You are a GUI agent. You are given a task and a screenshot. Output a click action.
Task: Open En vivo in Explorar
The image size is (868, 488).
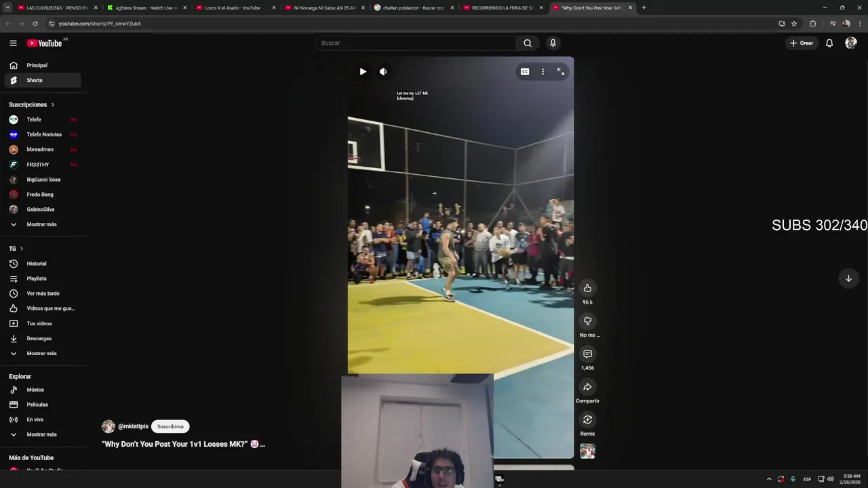43,420
